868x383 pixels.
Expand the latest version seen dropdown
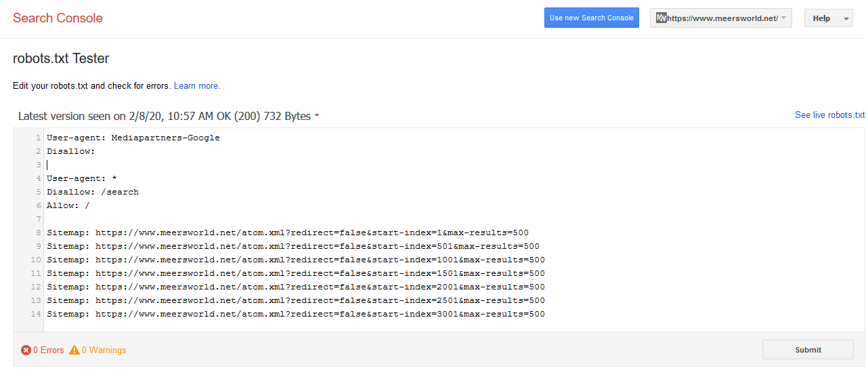click(169, 116)
